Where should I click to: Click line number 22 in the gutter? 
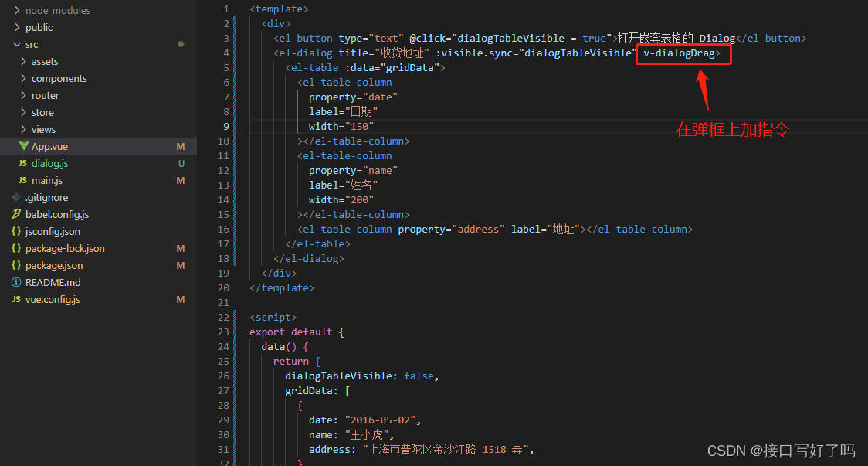pos(223,317)
